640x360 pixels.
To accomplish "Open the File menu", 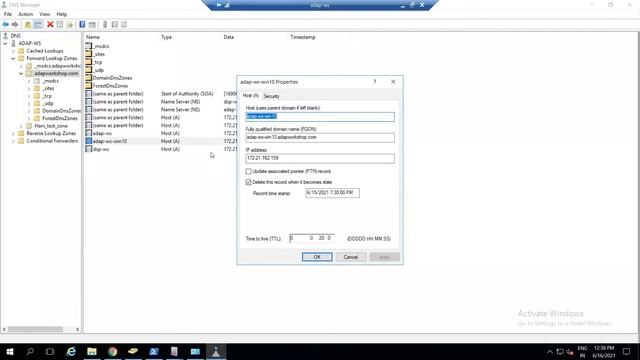I will [8, 14].
